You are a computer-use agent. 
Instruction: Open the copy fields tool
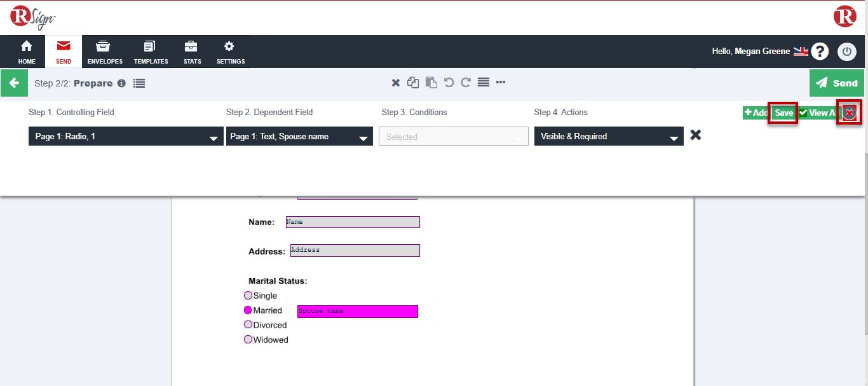(x=413, y=82)
